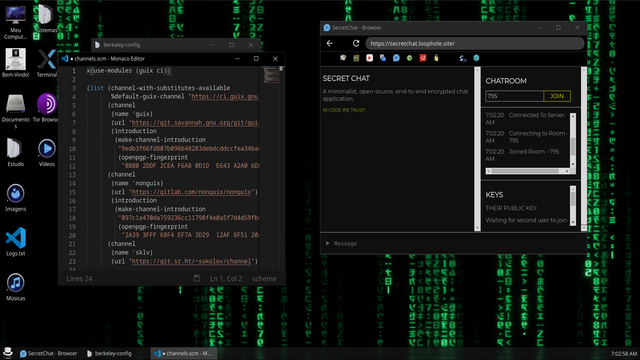Viewport: 640px width, 360px height.
Task: Open the blue screens bookmark icon
Action: point(383,58)
